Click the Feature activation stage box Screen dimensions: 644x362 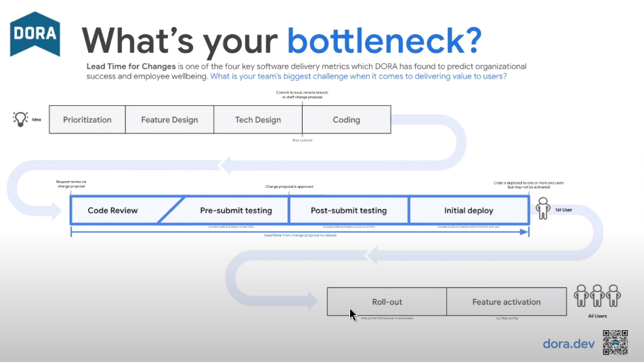507,302
